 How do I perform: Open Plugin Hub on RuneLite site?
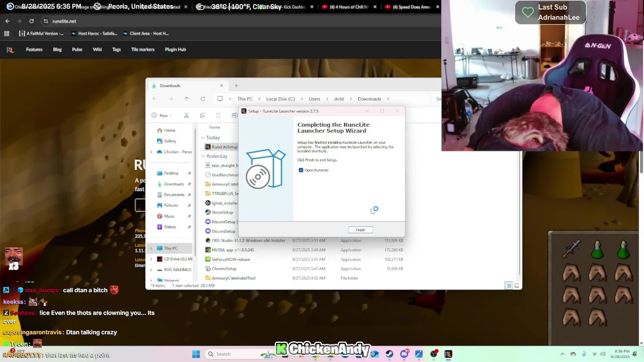176,49
